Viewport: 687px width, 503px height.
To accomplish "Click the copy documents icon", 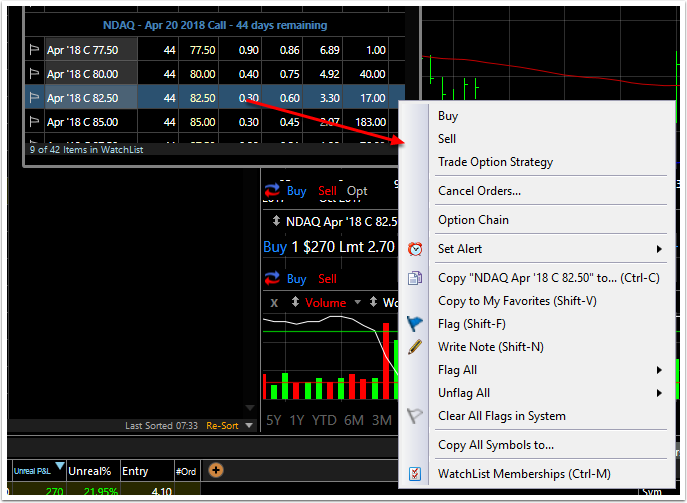I will pyautogui.click(x=415, y=278).
